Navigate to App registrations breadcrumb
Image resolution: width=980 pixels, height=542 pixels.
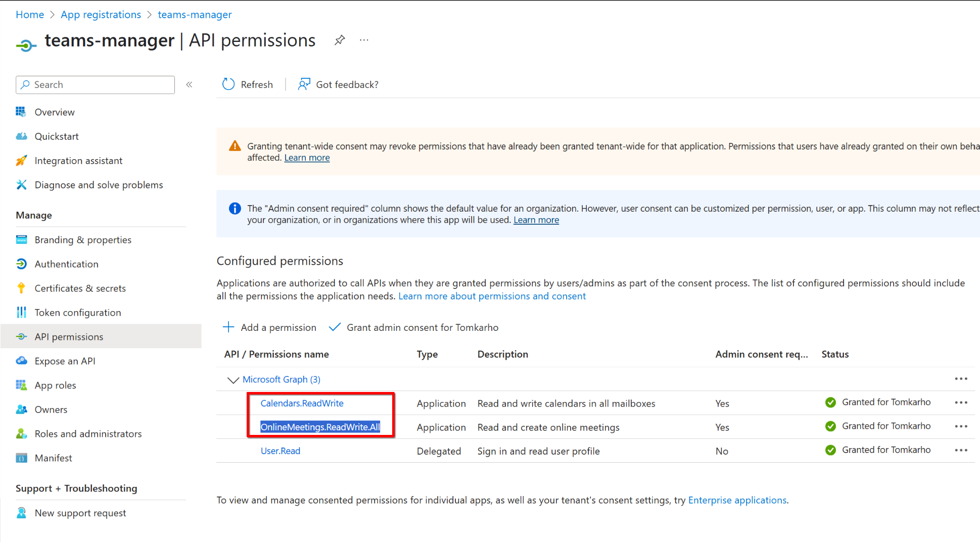click(101, 14)
